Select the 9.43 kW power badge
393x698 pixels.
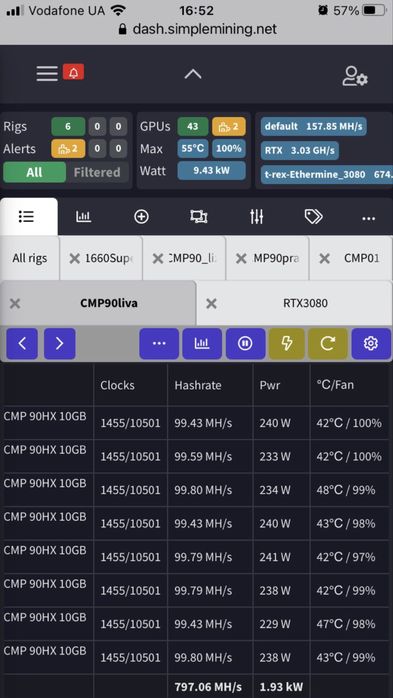coord(211,170)
